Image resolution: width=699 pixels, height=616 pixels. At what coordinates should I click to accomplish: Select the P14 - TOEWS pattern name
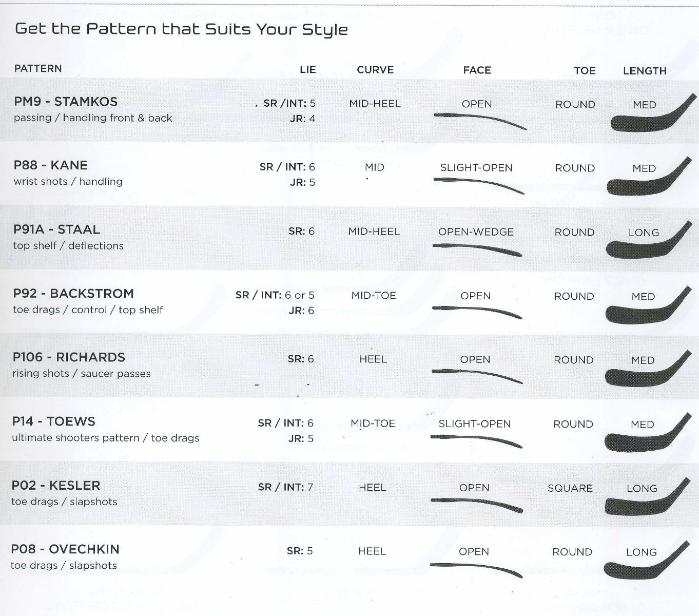[x=53, y=421]
